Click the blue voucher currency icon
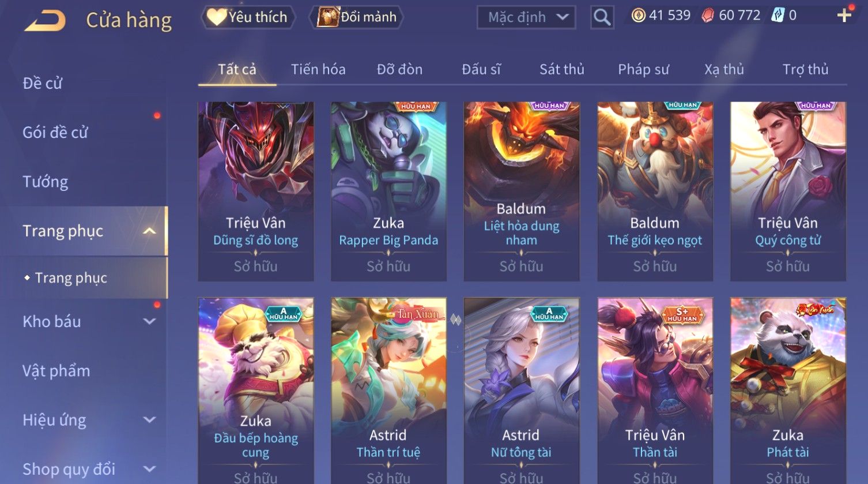868x484 pixels. pyautogui.click(x=778, y=16)
